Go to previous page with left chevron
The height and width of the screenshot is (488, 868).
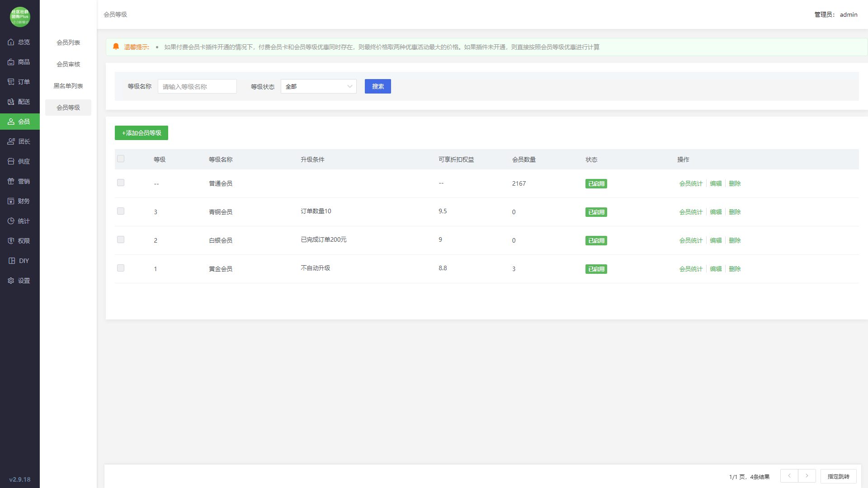pyautogui.click(x=789, y=476)
